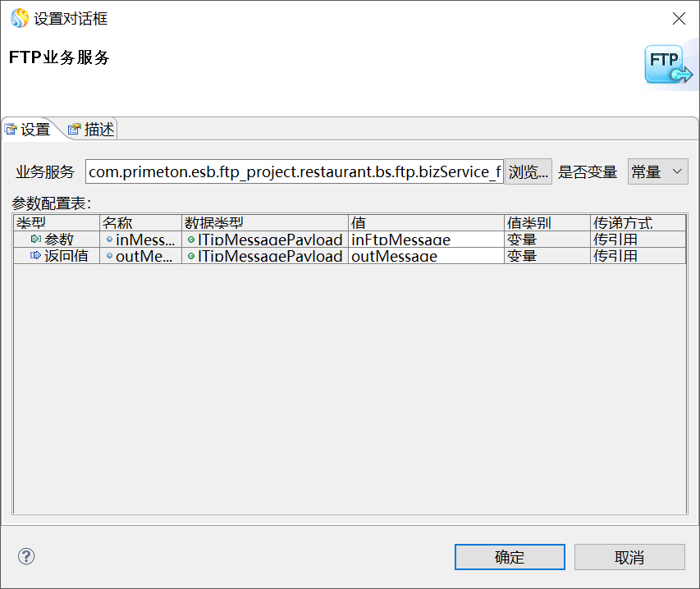Click the return value icon in 返回值 row
This screenshot has width=700, height=589.
35,256
